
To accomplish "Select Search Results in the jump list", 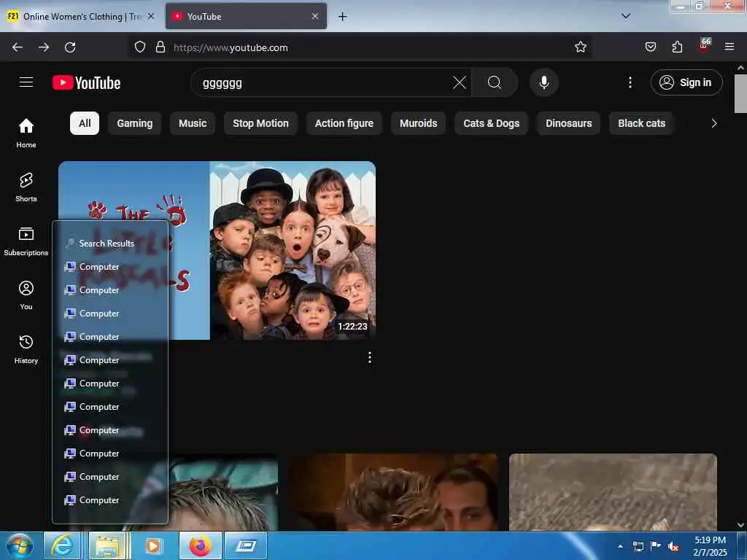I will [107, 244].
